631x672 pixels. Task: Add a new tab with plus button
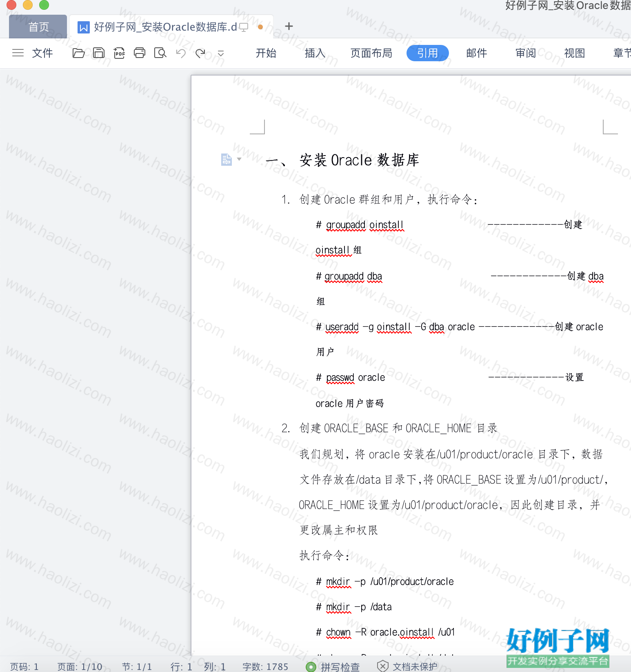tap(289, 26)
